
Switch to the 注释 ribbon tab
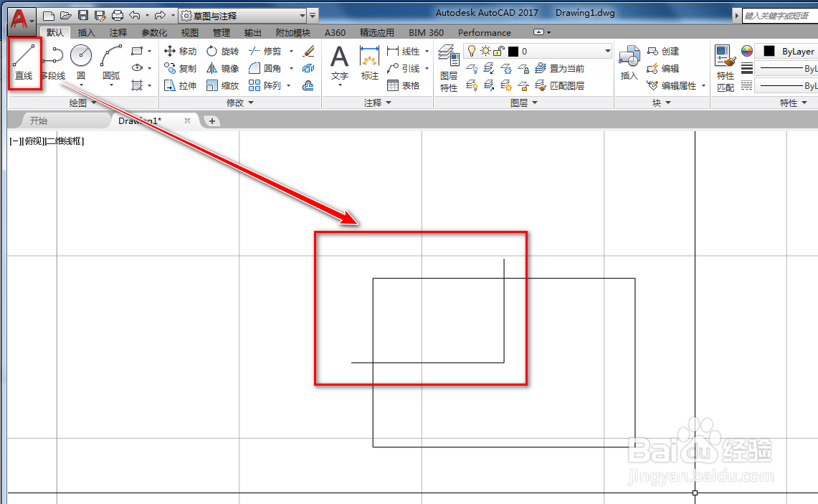pos(118,32)
